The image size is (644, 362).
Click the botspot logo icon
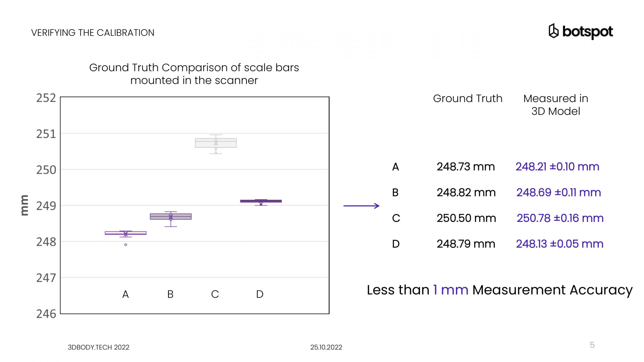click(553, 32)
